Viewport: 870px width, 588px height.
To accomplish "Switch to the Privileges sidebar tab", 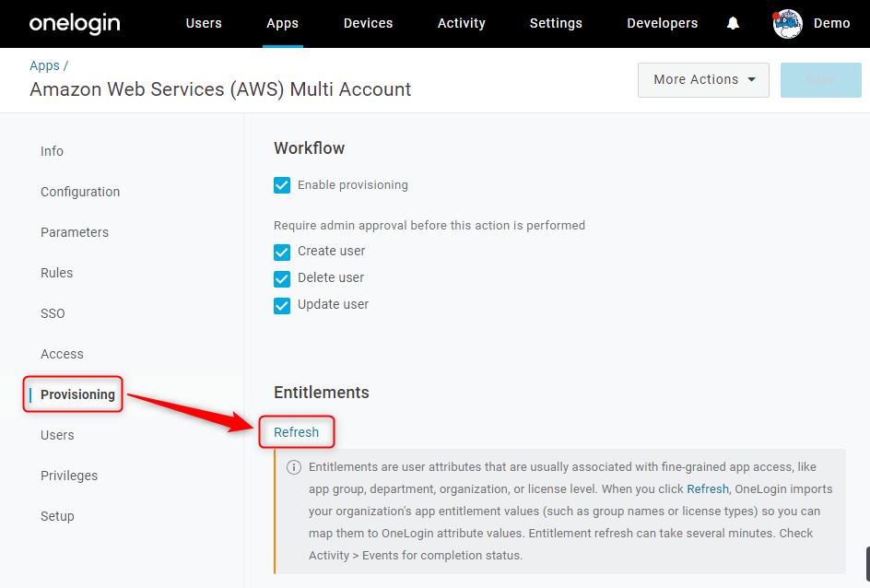I will point(69,476).
